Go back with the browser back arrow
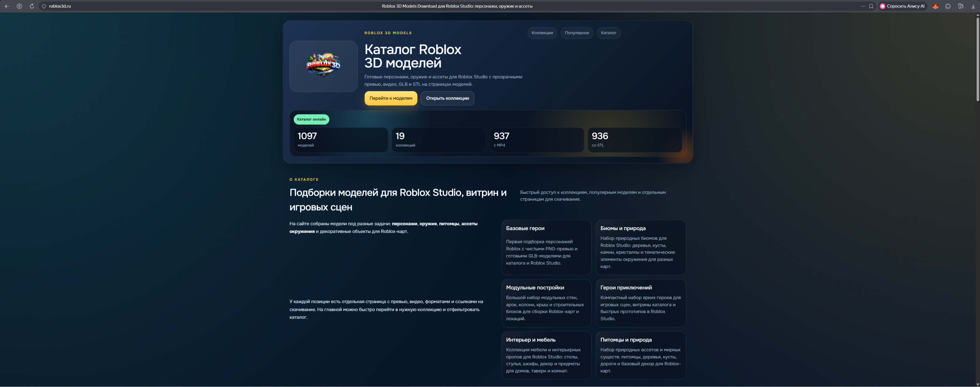This screenshot has width=980, height=387. [7, 6]
